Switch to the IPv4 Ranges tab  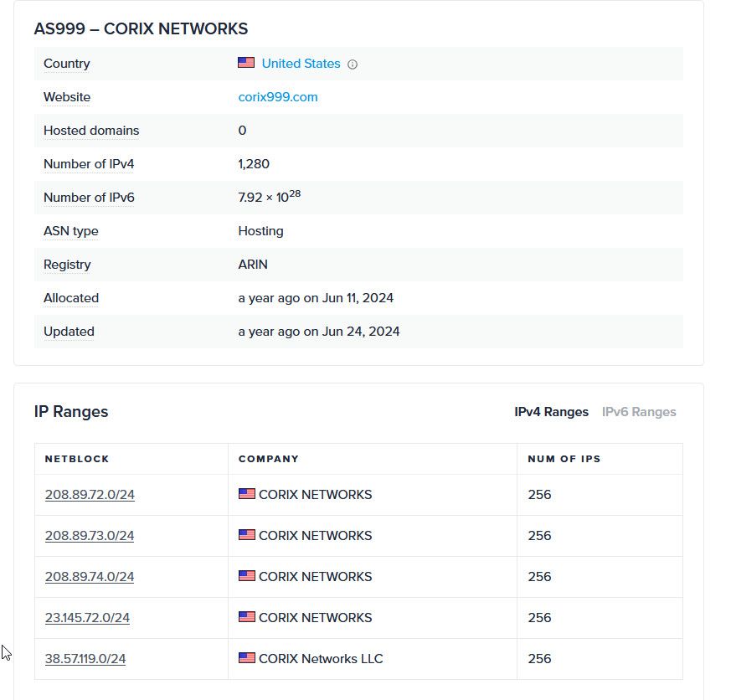pyautogui.click(x=551, y=412)
